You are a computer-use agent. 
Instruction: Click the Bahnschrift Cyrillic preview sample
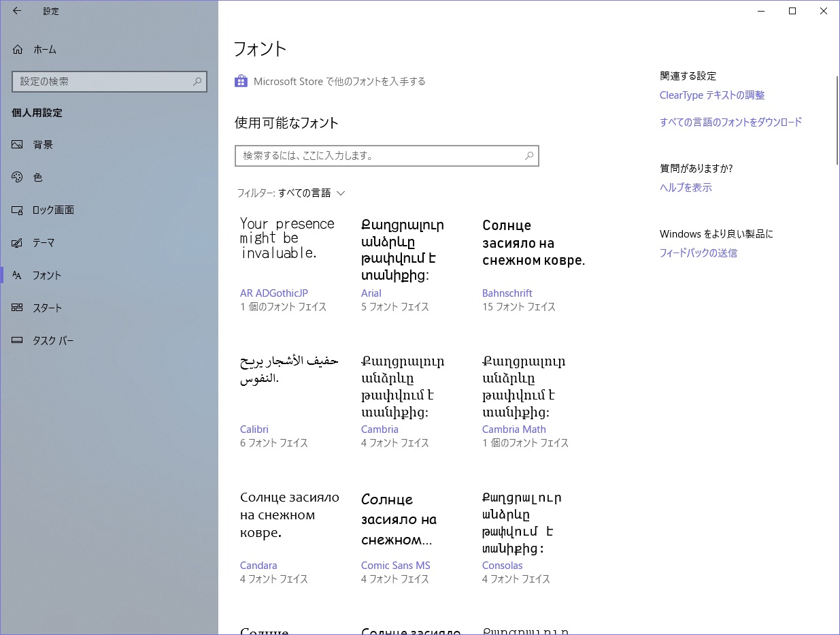534,243
